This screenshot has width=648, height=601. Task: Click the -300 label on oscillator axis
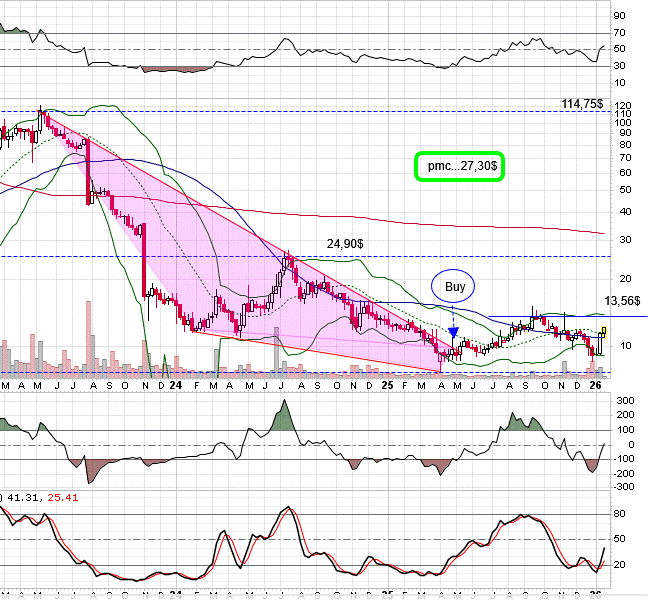tap(622, 486)
